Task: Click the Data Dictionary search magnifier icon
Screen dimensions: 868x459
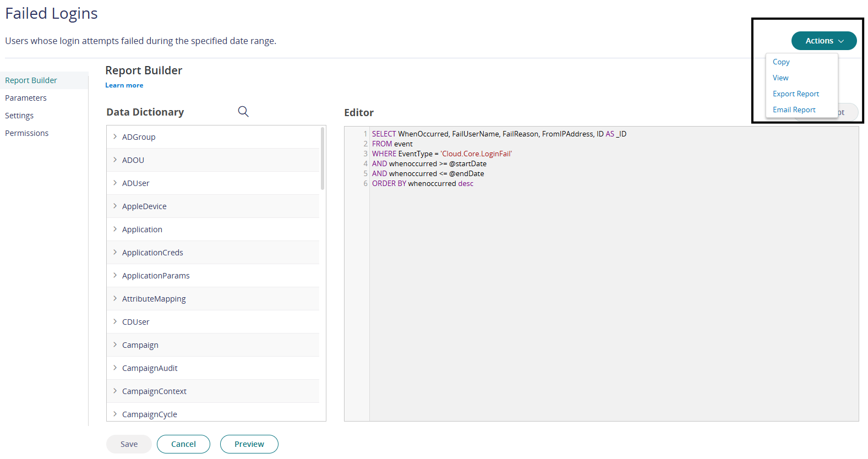Action: point(243,112)
